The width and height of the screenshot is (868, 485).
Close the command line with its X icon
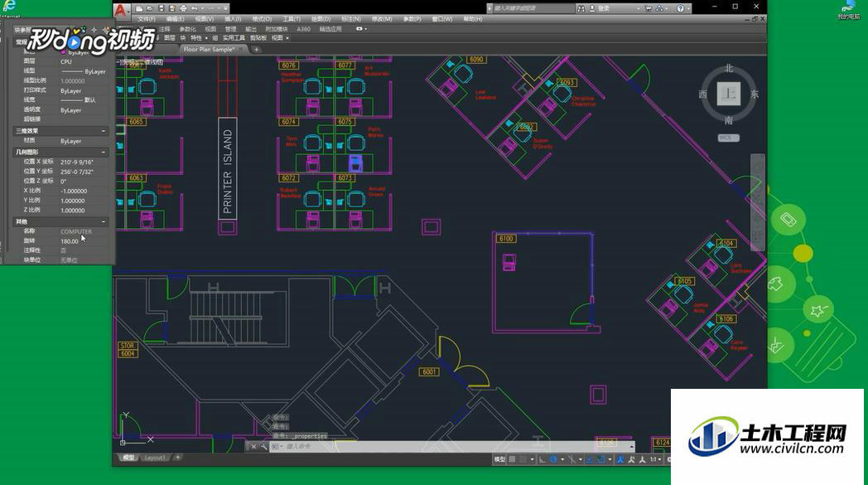point(253,446)
